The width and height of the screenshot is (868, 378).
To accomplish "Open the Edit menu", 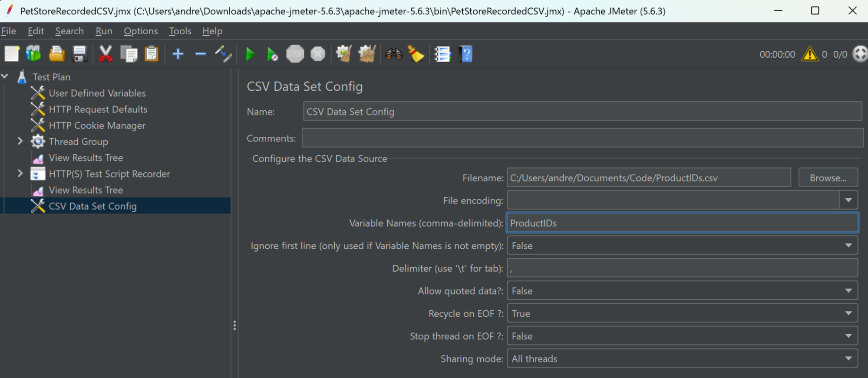I will point(36,31).
